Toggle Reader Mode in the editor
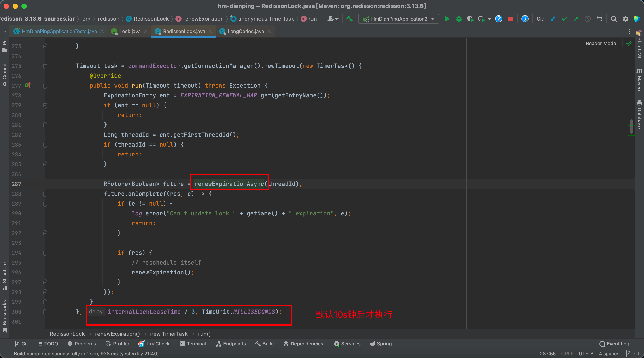This screenshot has height=358, width=644. coord(601,44)
